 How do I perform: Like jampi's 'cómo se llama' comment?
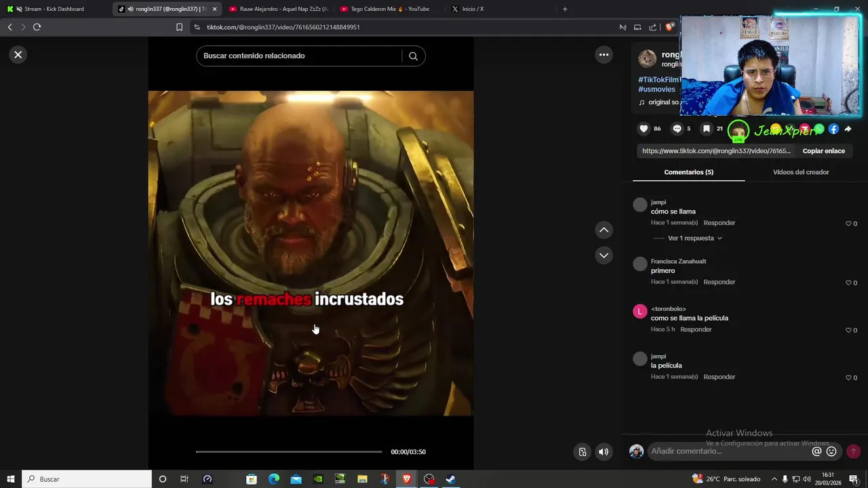tap(848, 224)
